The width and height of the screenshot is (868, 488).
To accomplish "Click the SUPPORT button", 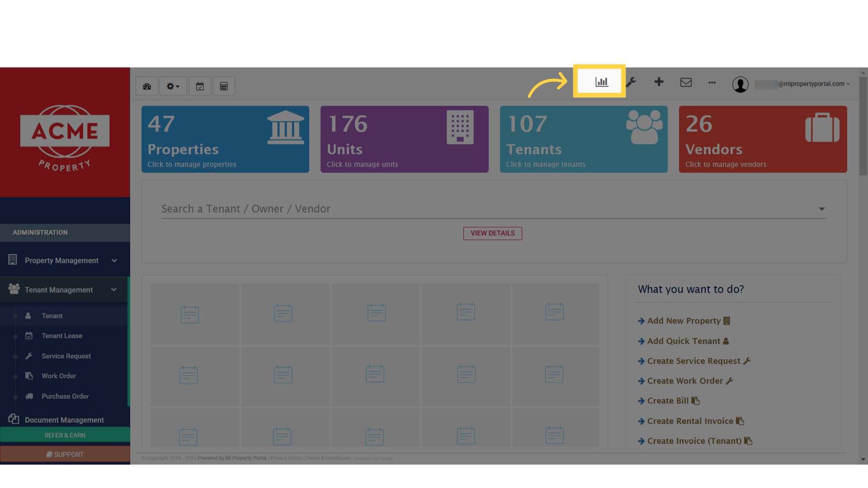I will (65, 454).
